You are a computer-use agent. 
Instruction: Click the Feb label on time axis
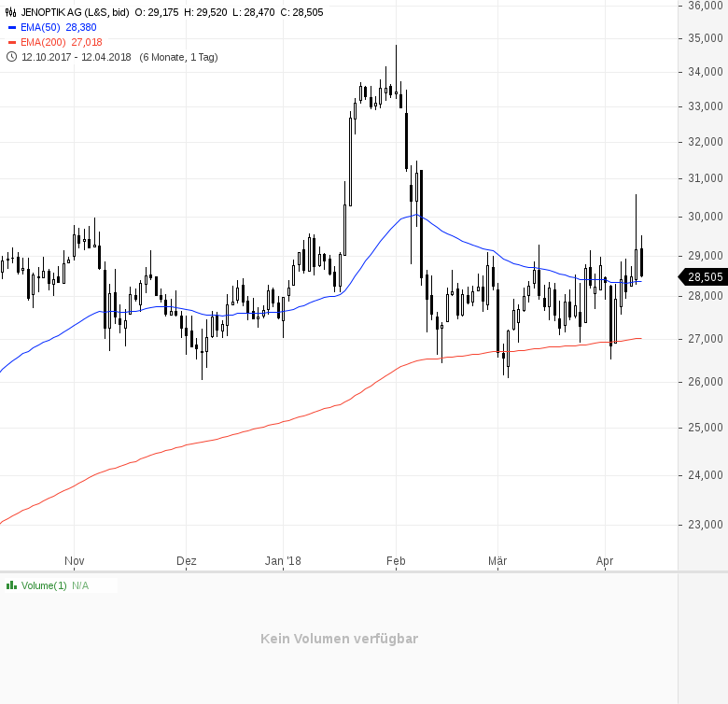coord(396,561)
